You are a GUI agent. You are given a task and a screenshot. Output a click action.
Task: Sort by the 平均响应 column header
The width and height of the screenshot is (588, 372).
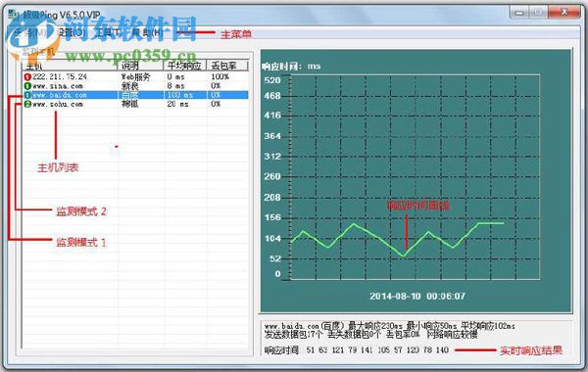(185, 66)
